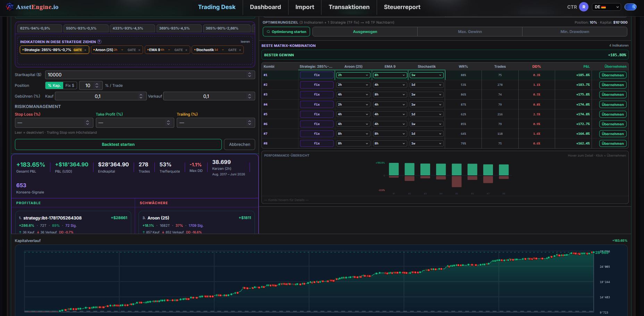Open row #1 Aroon timeframe dropdown
The image size is (644, 316).
tap(353, 75)
